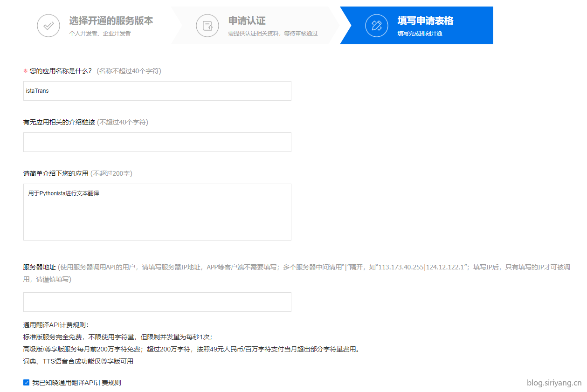This screenshot has width=587, height=392.
Task: Go to the 选择开通的服务版本 step
Action: 111,21
